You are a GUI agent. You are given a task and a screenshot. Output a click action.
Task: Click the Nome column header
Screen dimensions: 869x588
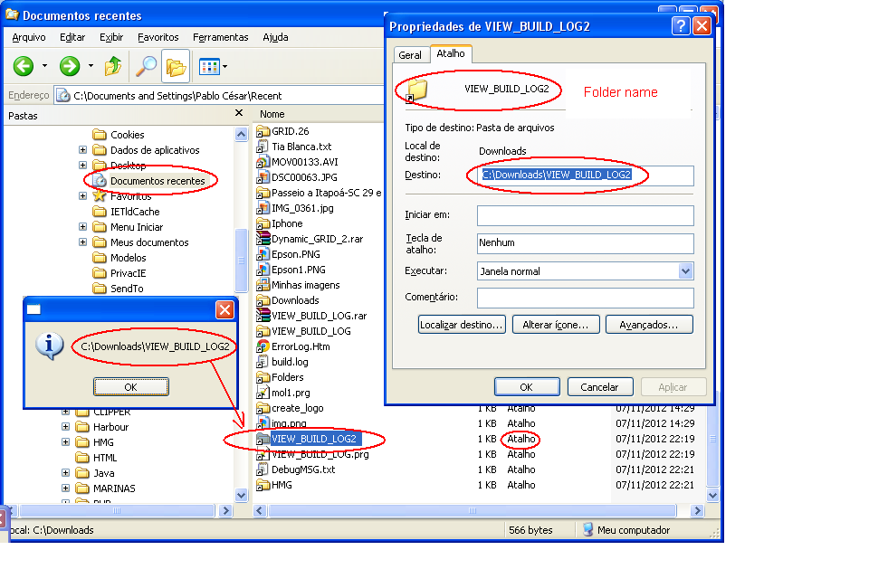(x=272, y=114)
